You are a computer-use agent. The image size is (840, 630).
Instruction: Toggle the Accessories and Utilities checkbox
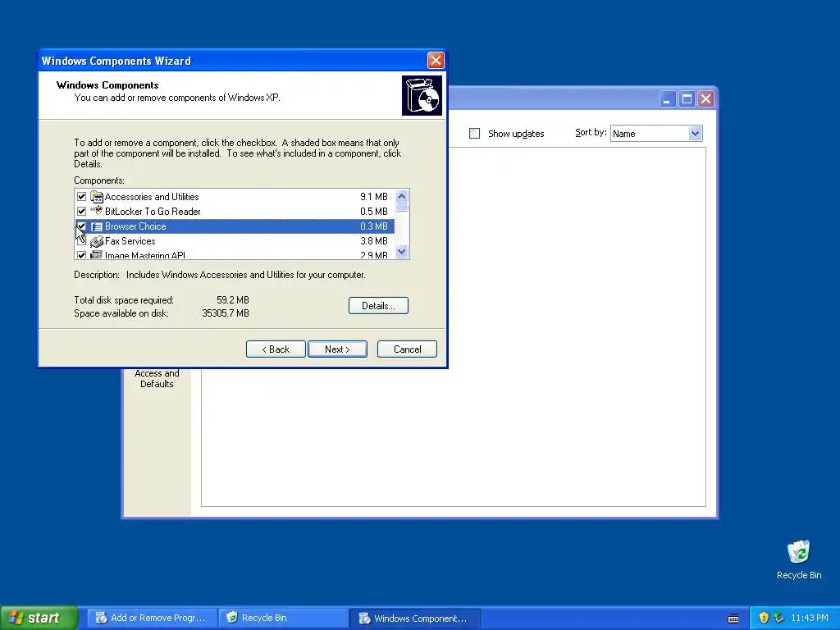(81, 197)
